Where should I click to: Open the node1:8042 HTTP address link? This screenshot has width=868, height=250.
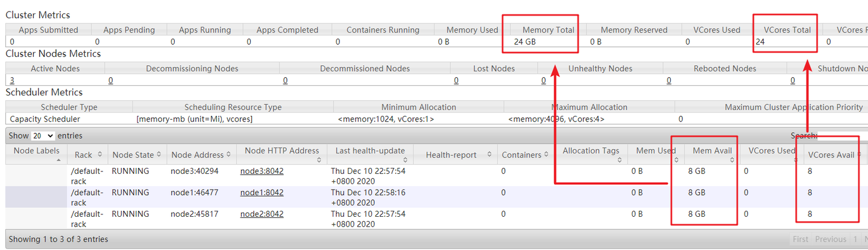tap(262, 193)
